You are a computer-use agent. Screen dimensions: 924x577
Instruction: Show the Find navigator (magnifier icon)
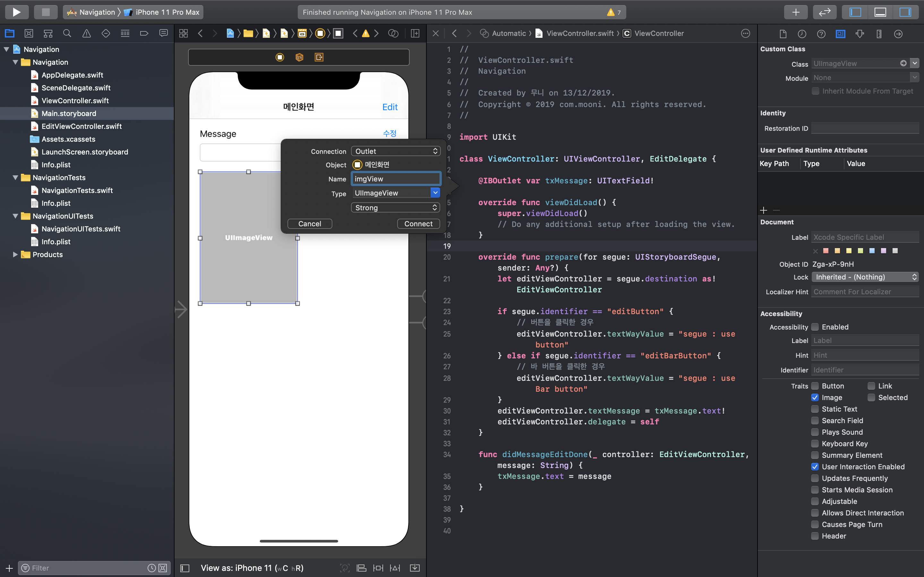pyautogui.click(x=67, y=34)
